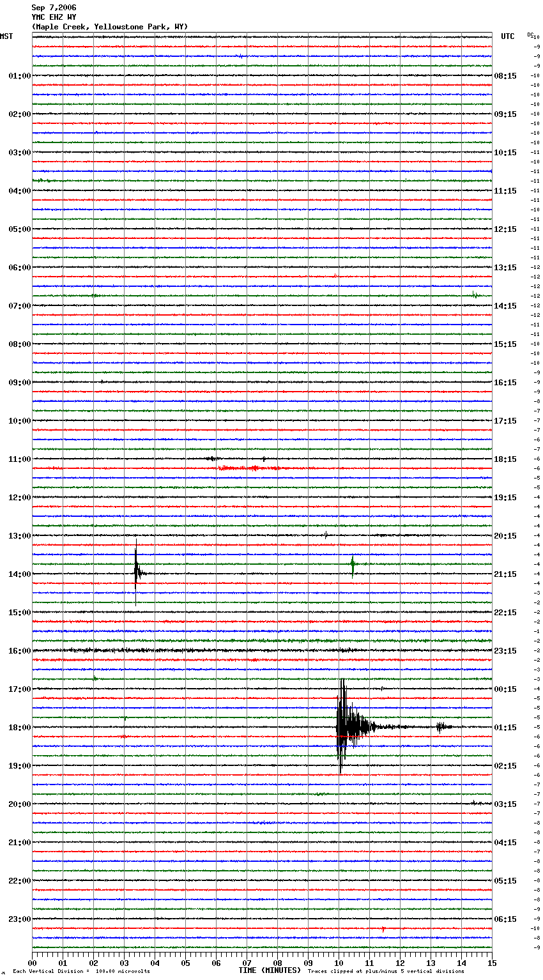Click the '15' minute tick label
This screenshot has width=543, height=980.
[x=493, y=963]
